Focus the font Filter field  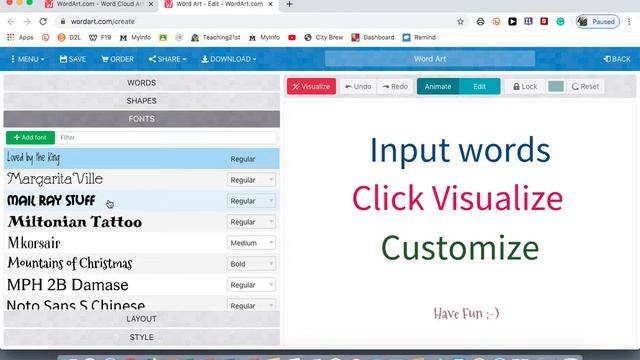(x=167, y=138)
